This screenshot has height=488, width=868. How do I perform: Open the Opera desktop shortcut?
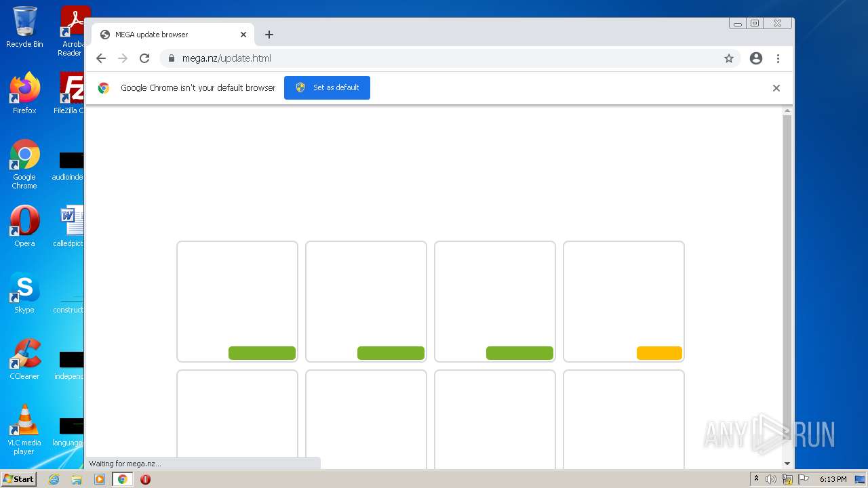(24, 227)
